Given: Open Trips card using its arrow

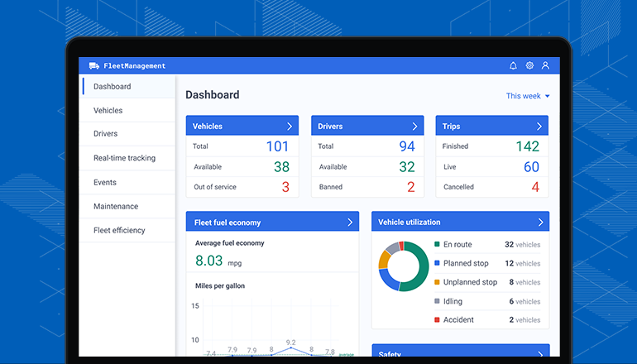Looking at the screenshot, I should click(539, 127).
